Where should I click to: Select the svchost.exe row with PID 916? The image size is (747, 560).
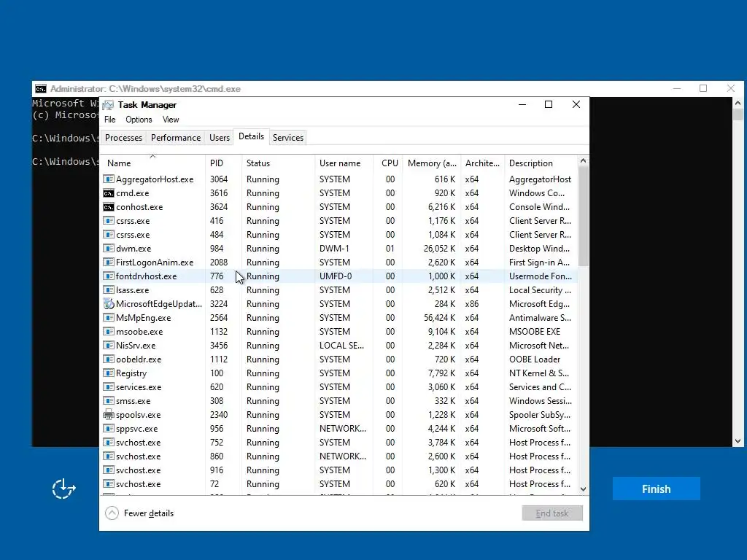pos(338,470)
